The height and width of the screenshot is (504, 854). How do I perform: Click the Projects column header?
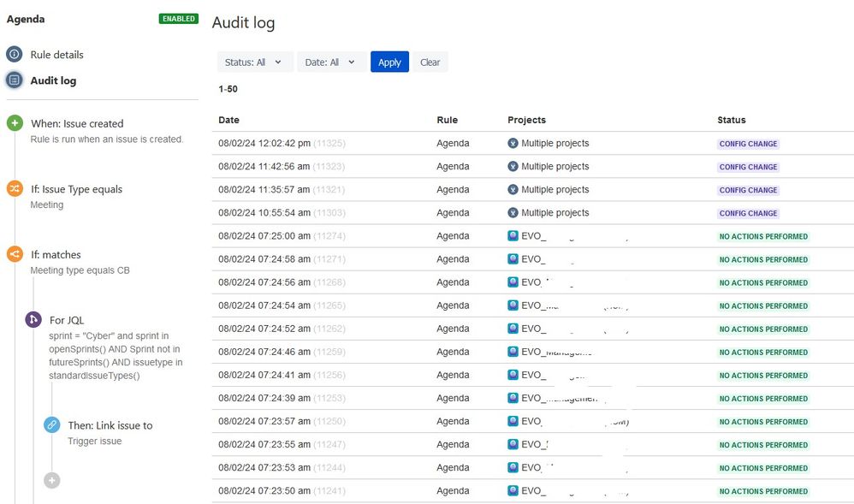[526, 120]
